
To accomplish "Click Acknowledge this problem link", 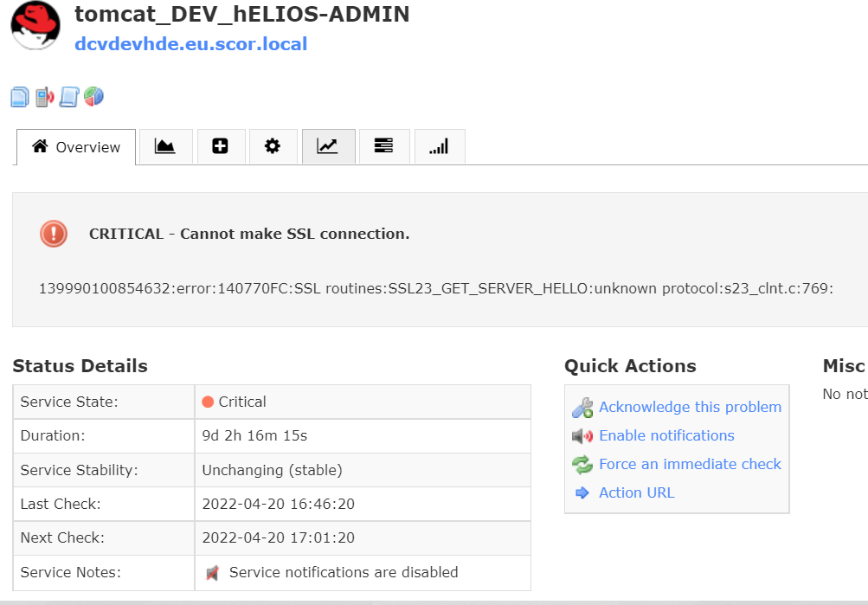I will pos(690,407).
